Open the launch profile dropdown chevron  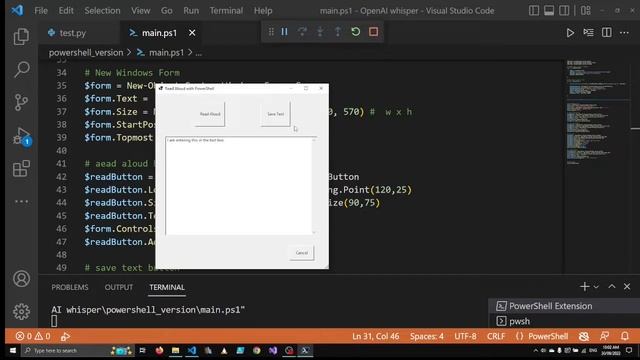point(596,287)
